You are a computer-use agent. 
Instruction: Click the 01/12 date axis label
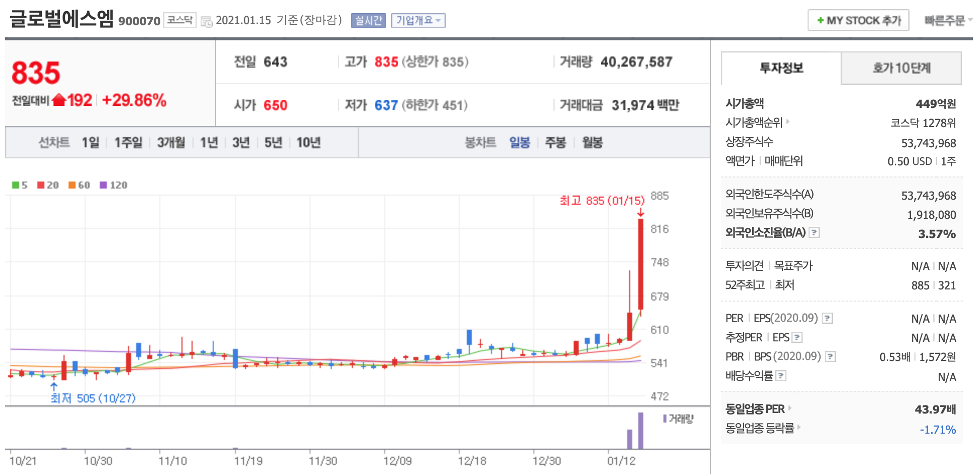[x=621, y=461]
